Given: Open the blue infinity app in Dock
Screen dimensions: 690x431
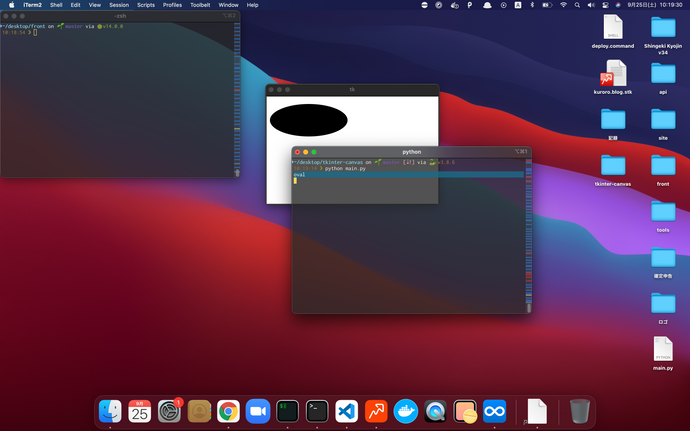Looking at the screenshot, I should click(x=494, y=411).
